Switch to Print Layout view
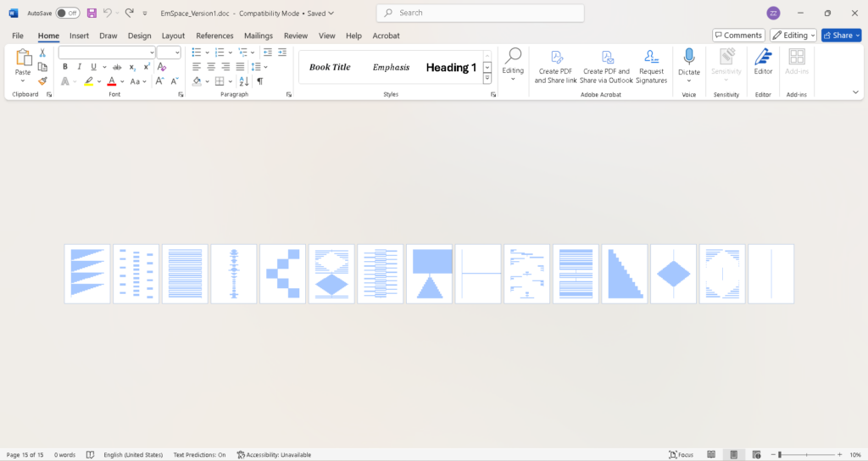The width and height of the screenshot is (868, 461). click(x=733, y=455)
